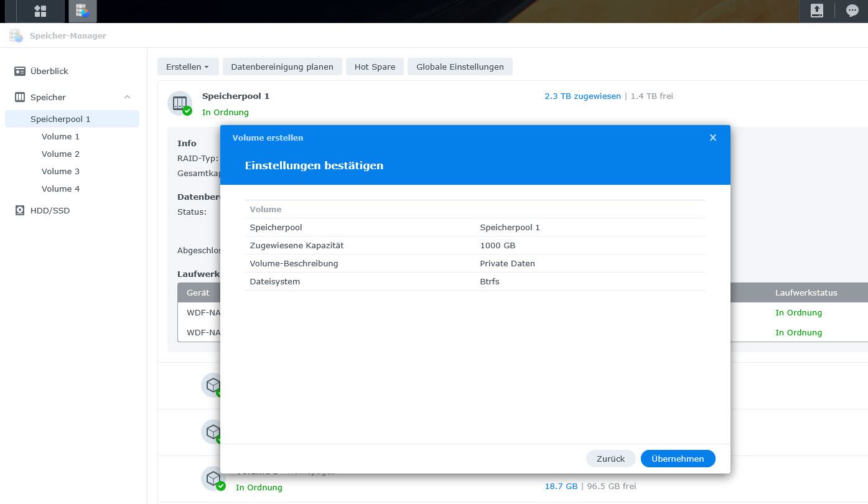The height and width of the screenshot is (504, 868).
Task: Open Globale Einstellungen
Action: (460, 67)
